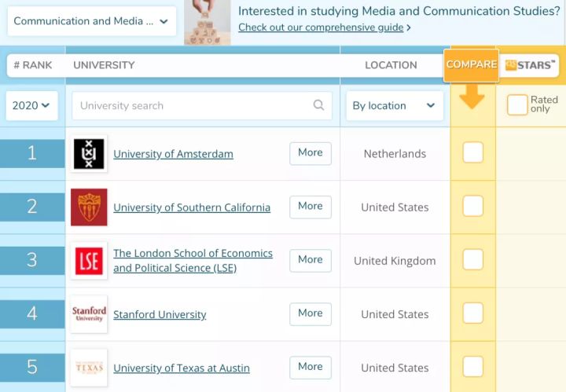
Task: Click the Stanford University logo
Action: coord(89,314)
